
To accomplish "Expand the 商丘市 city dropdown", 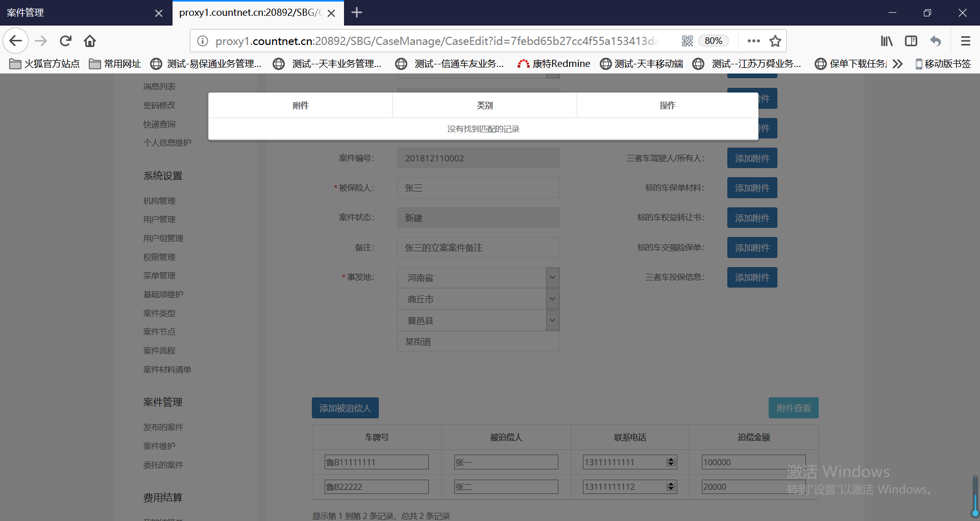I will pos(552,299).
